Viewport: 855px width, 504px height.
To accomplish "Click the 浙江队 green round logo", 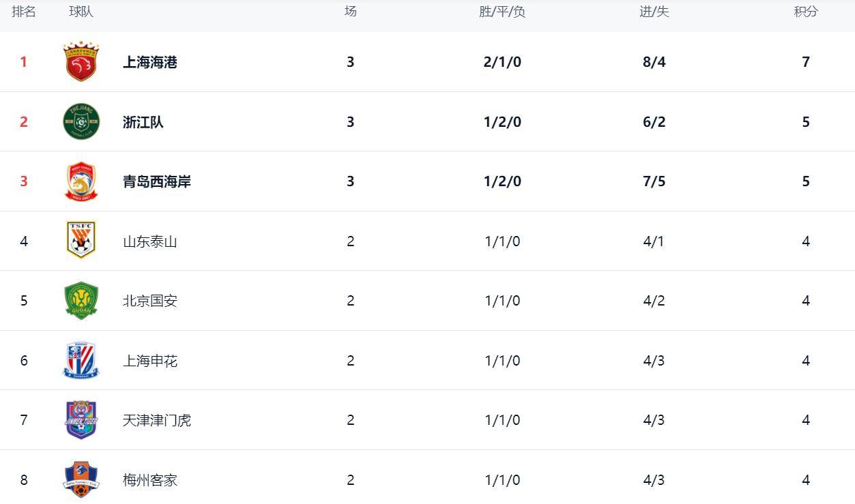I will click(81, 121).
